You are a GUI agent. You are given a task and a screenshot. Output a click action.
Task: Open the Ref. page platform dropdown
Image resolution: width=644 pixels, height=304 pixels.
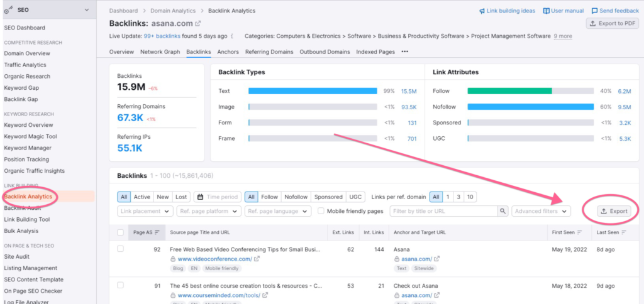(x=209, y=211)
